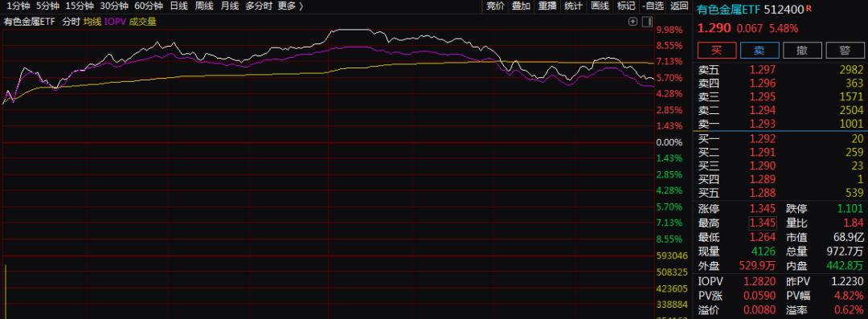Screen dimensions: 868x319
Task: Switch to the 5分钟 chart tab
Action: pyautogui.click(x=47, y=6)
